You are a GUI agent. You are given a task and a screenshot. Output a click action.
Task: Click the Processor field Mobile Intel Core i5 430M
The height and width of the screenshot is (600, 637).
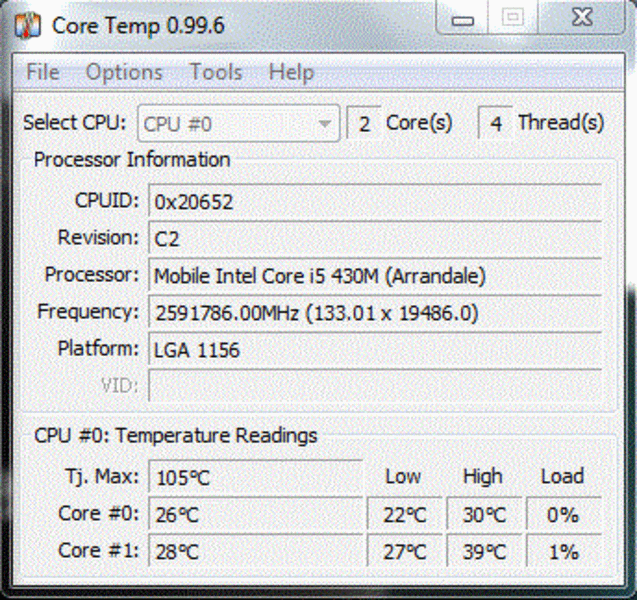click(375, 275)
